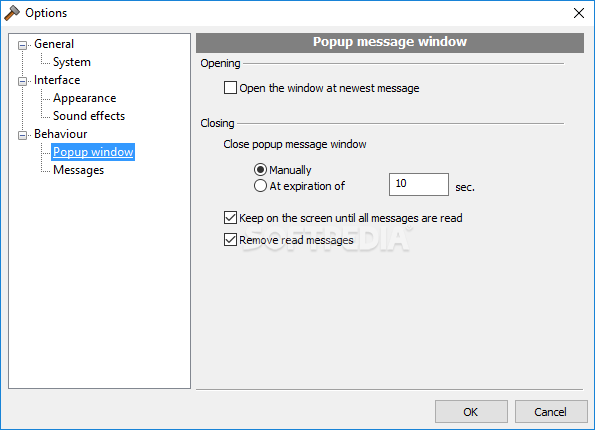
Task: Select the Interface category
Action: tap(57, 80)
